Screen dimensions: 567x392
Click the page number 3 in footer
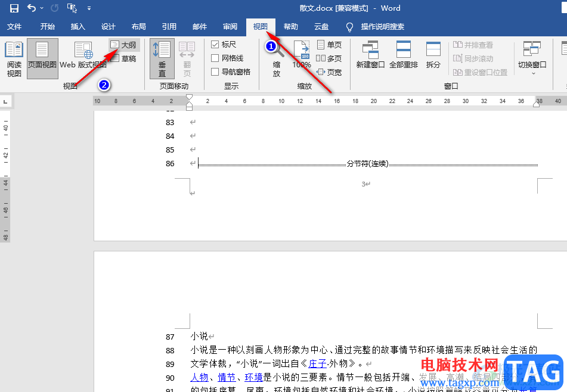point(364,184)
